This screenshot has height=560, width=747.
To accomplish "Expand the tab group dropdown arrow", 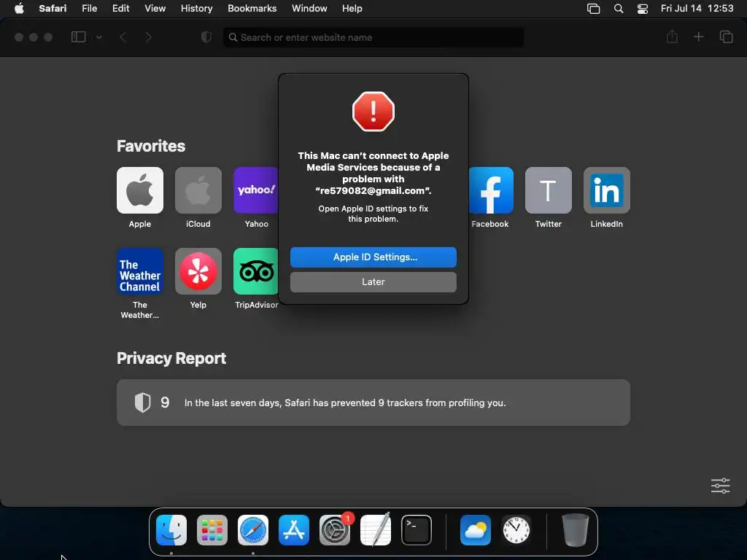I will [x=99, y=37].
